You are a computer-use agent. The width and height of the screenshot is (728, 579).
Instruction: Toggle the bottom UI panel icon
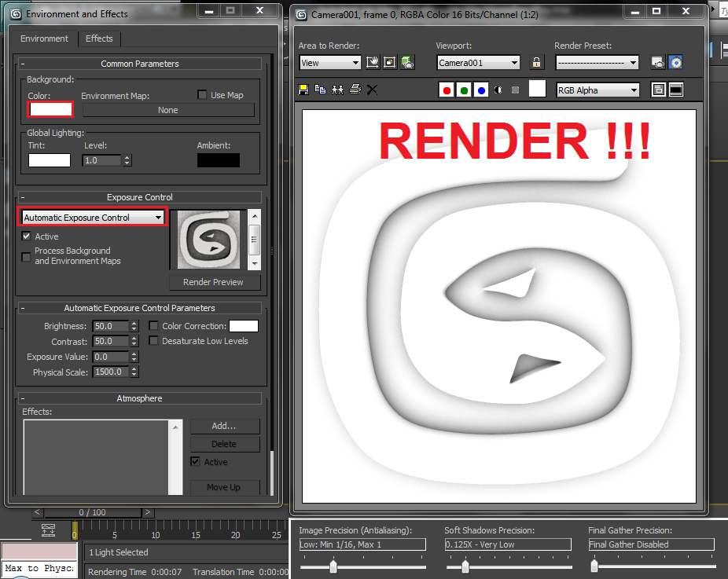tap(676, 90)
